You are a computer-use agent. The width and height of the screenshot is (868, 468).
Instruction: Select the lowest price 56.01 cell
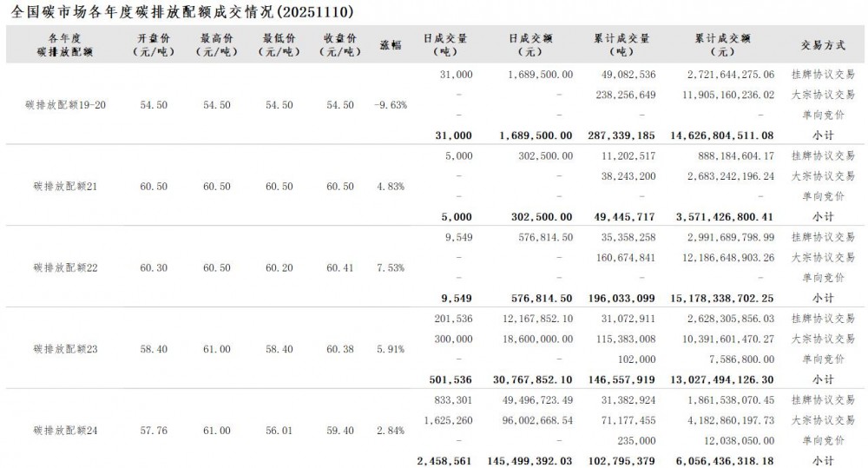click(278, 431)
